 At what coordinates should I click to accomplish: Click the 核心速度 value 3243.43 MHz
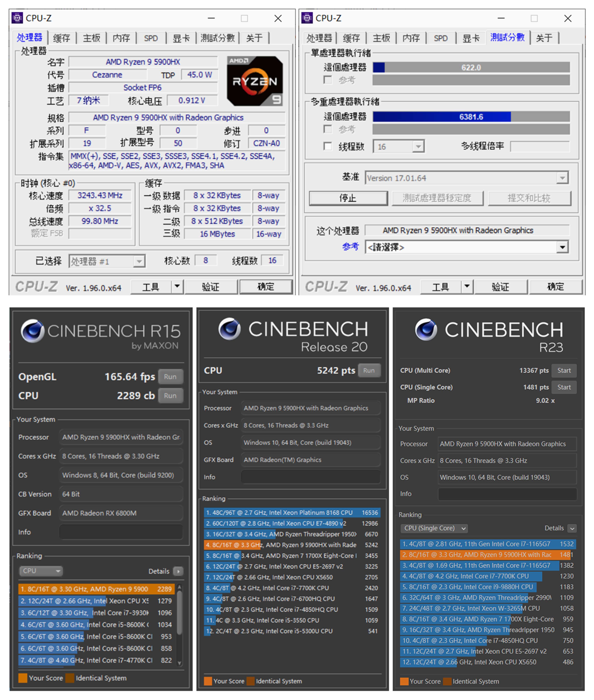[x=100, y=195]
